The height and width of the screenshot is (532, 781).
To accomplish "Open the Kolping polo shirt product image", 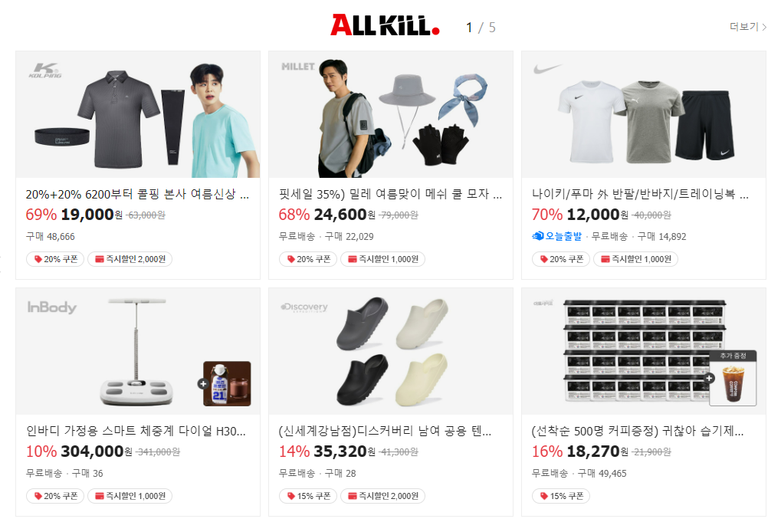I will 138,114.
